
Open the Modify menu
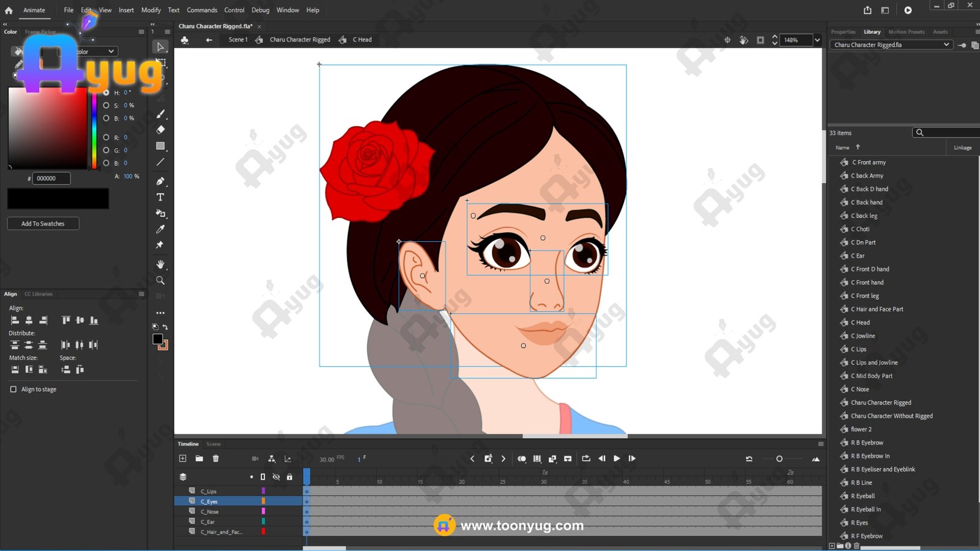click(151, 10)
